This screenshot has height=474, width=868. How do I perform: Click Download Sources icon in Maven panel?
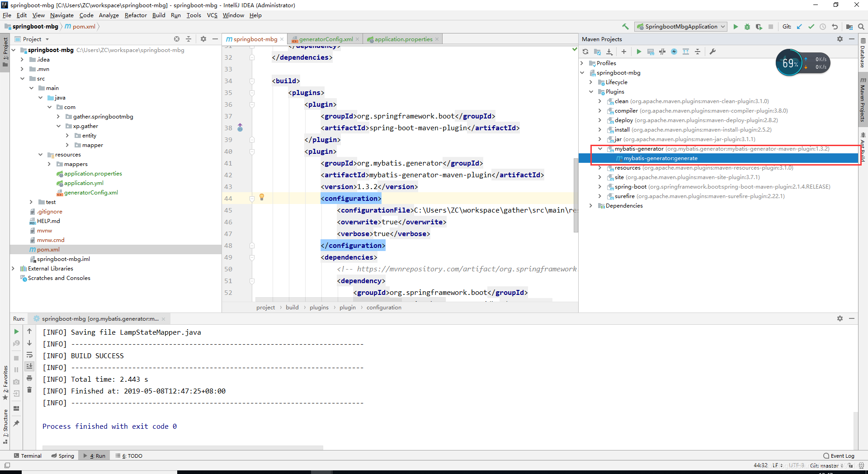click(x=609, y=52)
